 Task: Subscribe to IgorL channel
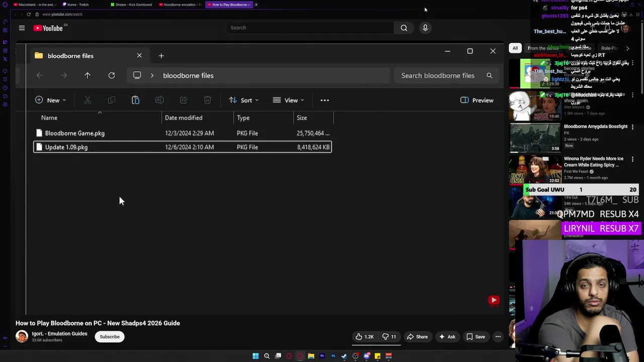pos(109,337)
